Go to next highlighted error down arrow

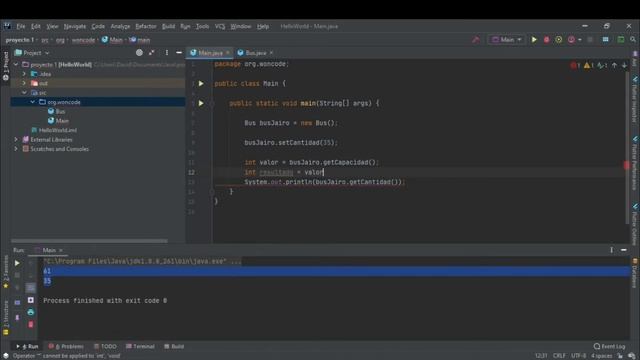624,65
